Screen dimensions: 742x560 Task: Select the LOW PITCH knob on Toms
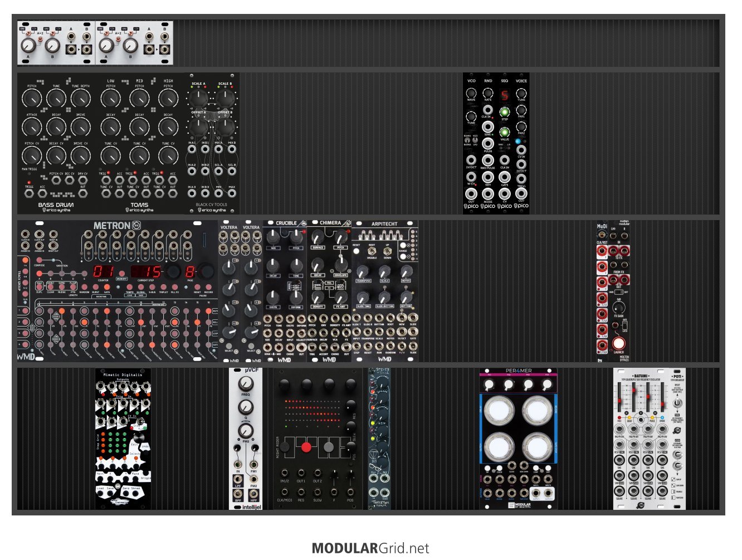(x=110, y=99)
